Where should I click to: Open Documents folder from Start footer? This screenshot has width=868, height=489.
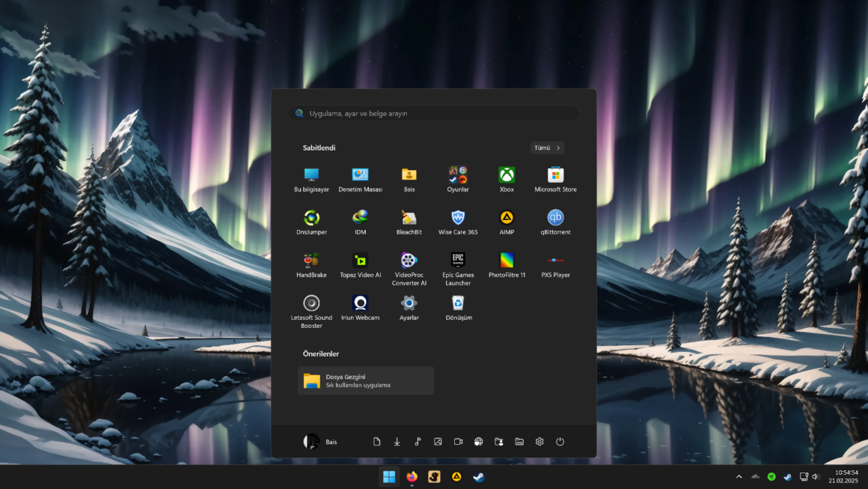tap(376, 441)
